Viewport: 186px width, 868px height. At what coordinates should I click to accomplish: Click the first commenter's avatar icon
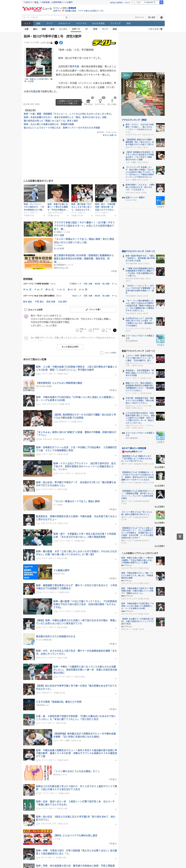[26, 316]
